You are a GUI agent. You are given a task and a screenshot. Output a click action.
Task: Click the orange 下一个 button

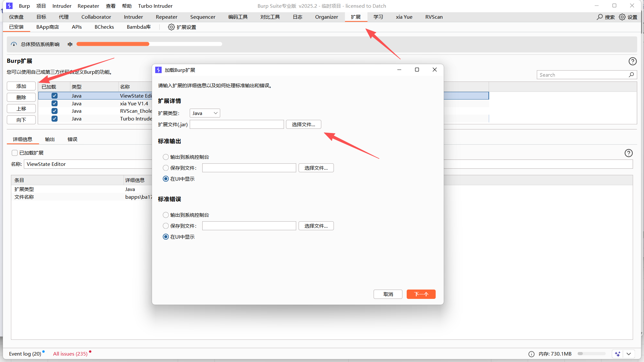point(421,294)
